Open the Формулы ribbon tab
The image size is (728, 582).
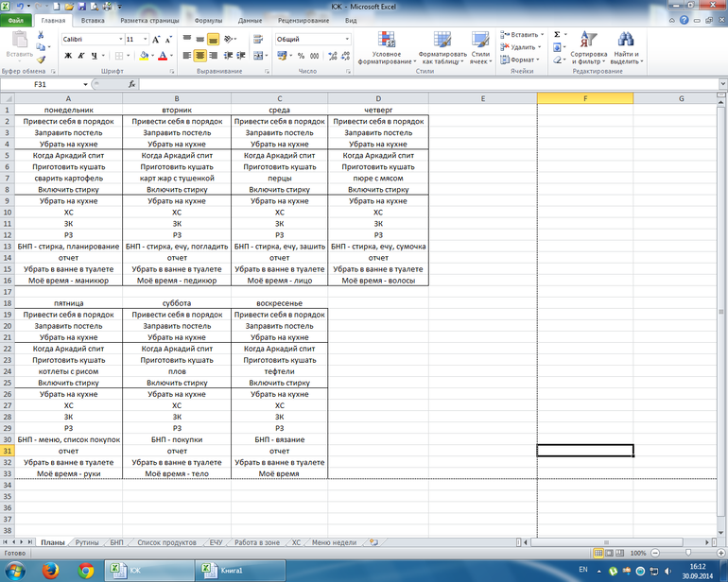point(208,19)
